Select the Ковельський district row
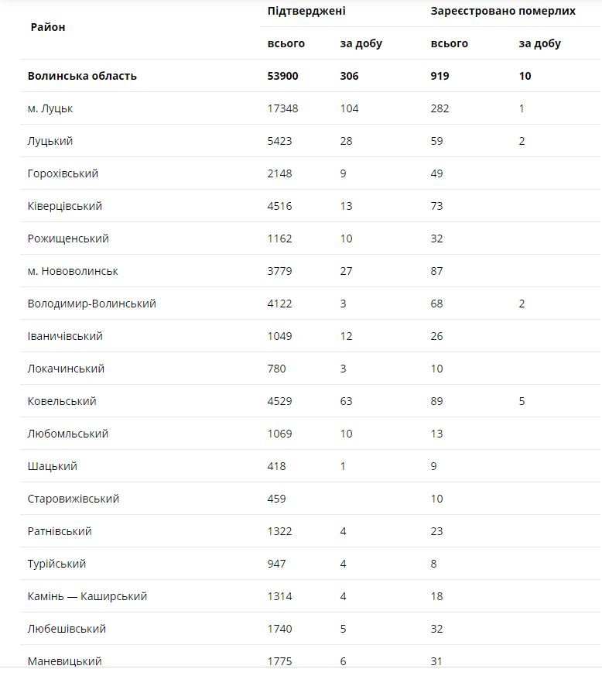Viewport: 602px width, 700px height. pyautogui.click(x=62, y=401)
